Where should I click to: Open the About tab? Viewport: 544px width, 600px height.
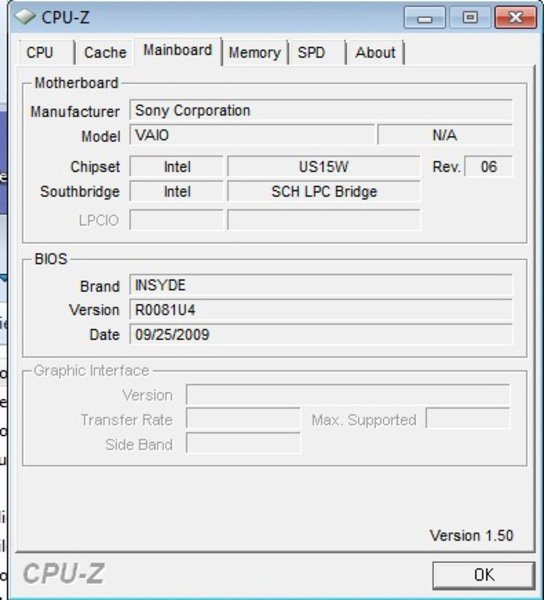tap(375, 52)
